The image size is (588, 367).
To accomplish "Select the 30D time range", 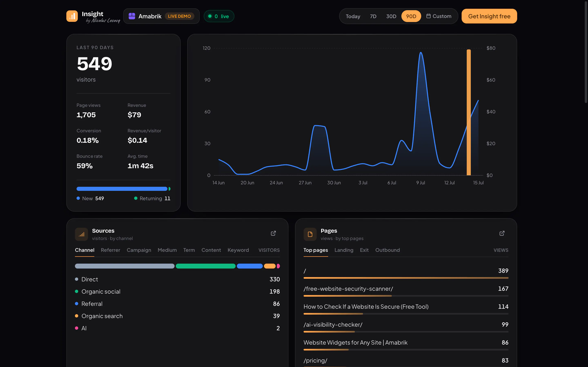I will (391, 16).
